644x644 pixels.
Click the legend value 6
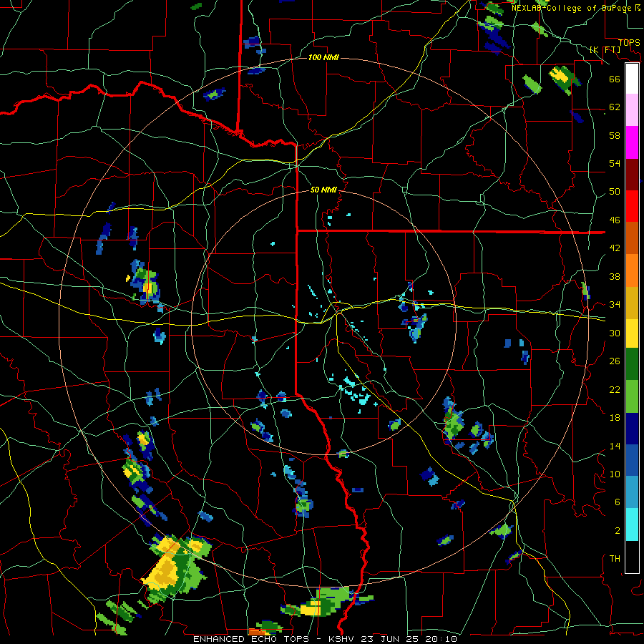point(618,502)
